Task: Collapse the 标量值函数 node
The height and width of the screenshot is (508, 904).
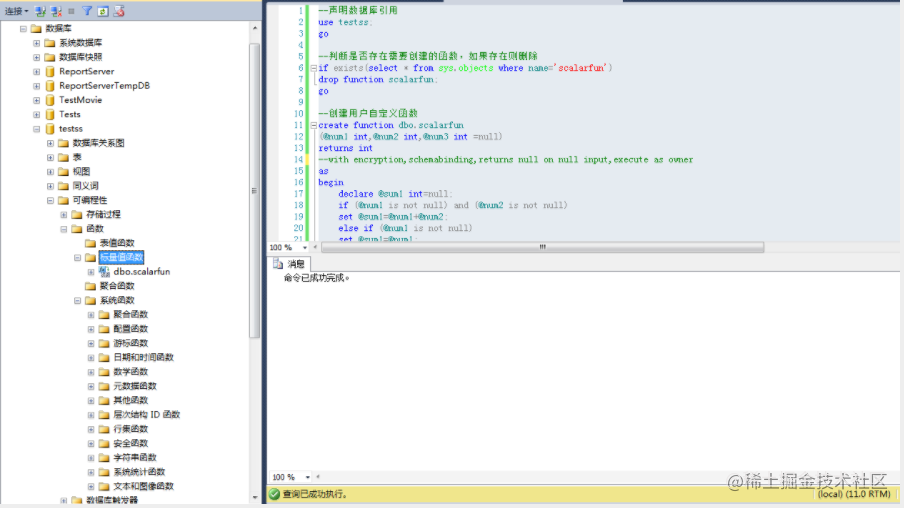Action: coord(77,257)
